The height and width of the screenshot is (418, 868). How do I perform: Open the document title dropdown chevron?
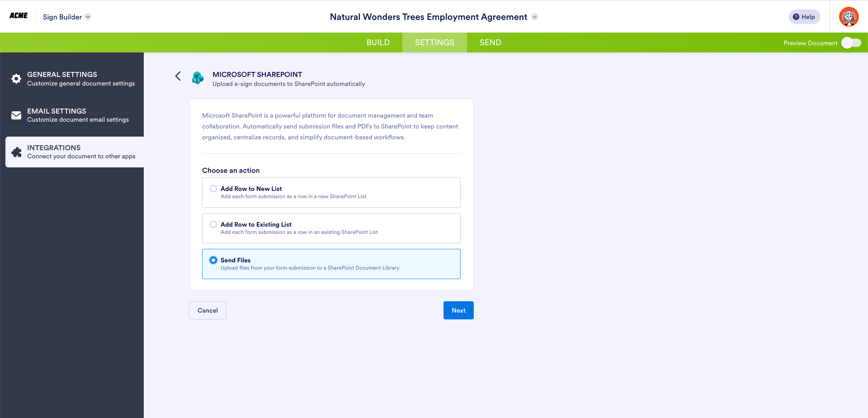click(535, 17)
